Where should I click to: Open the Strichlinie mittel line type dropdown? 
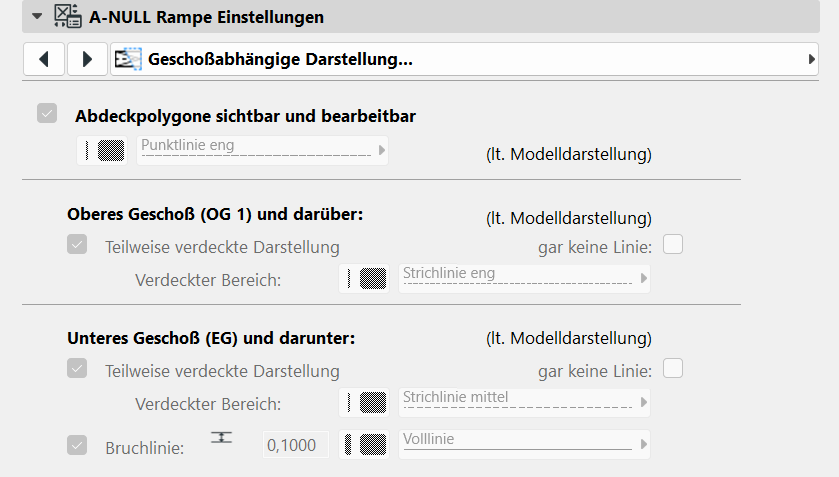pyautogui.click(x=525, y=402)
